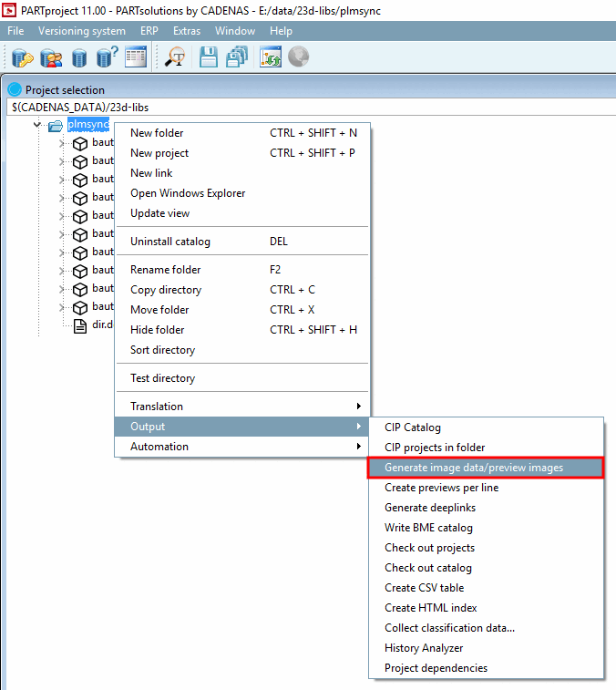
Task: Click the database with key toolbar icon
Action: pos(22,57)
